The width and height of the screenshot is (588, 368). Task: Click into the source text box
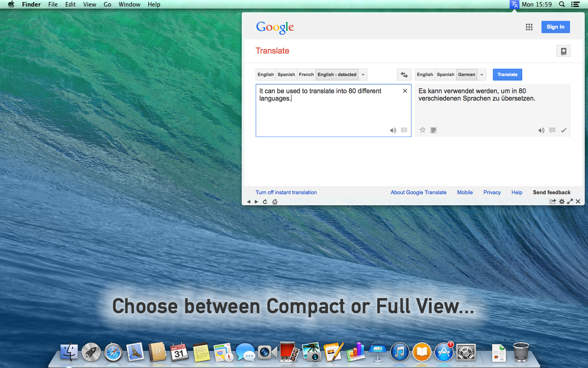pyautogui.click(x=333, y=110)
